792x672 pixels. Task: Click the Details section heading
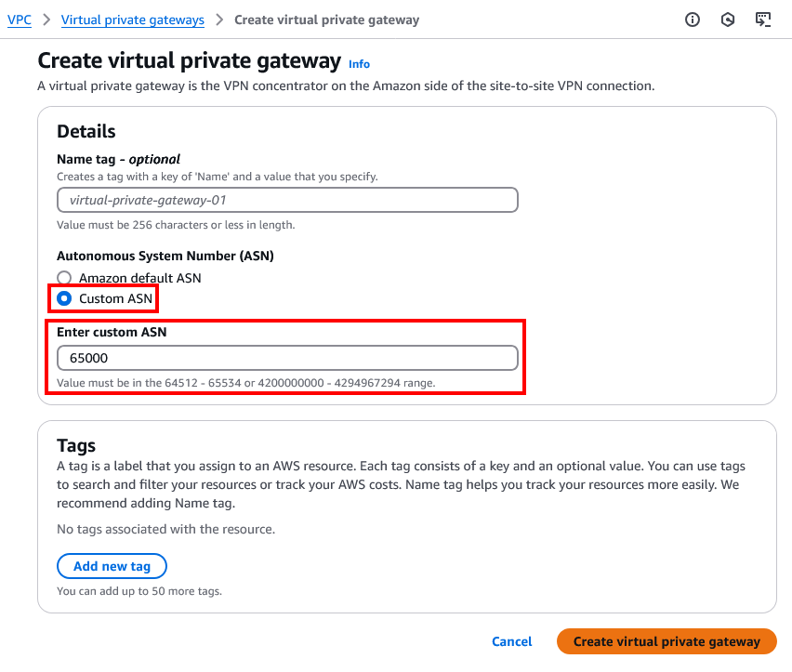click(86, 131)
